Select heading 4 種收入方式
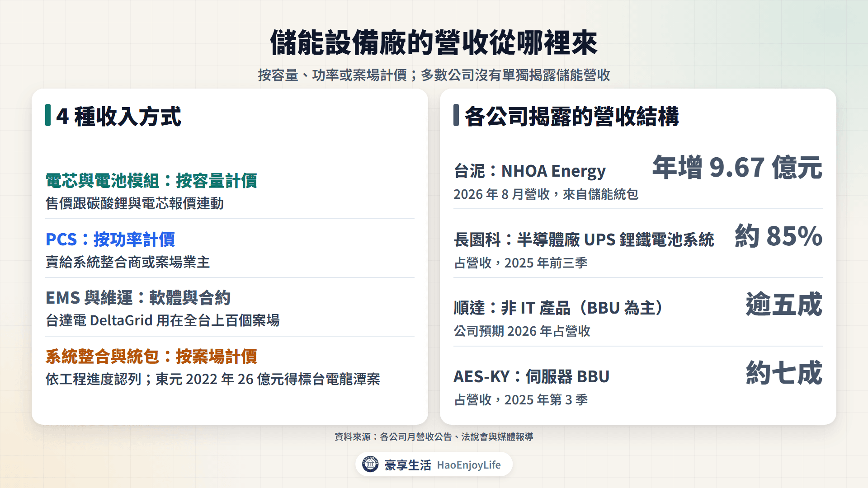Viewport: 868px width, 488px height. [118, 116]
